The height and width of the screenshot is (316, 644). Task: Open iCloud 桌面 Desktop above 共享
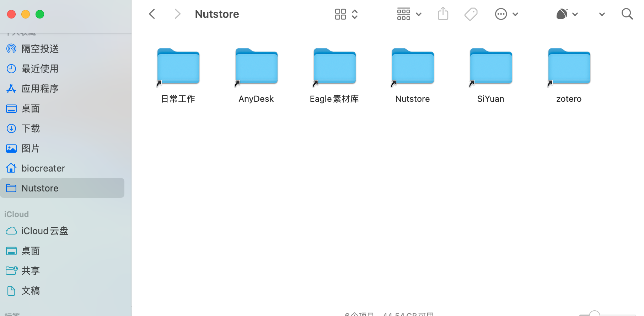click(63, 251)
